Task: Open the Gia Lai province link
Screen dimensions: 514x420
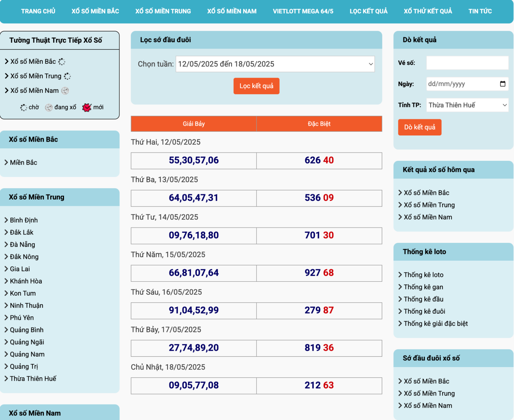Action: pos(20,269)
